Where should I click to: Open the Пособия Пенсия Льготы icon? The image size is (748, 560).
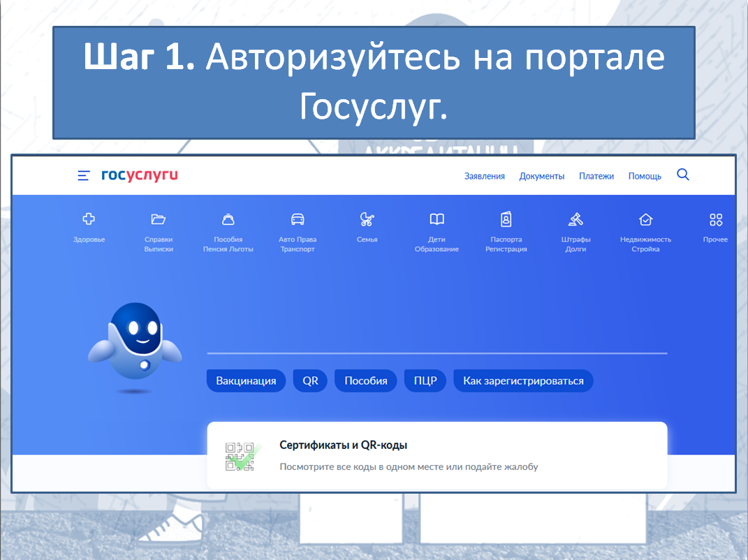(228, 219)
